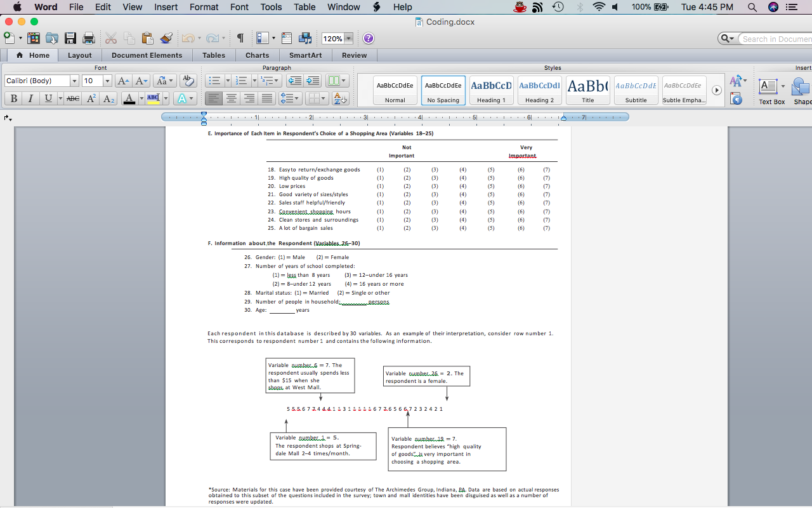The image size is (812, 508).
Task: Increase indent of the paragraph
Action: click(x=313, y=81)
